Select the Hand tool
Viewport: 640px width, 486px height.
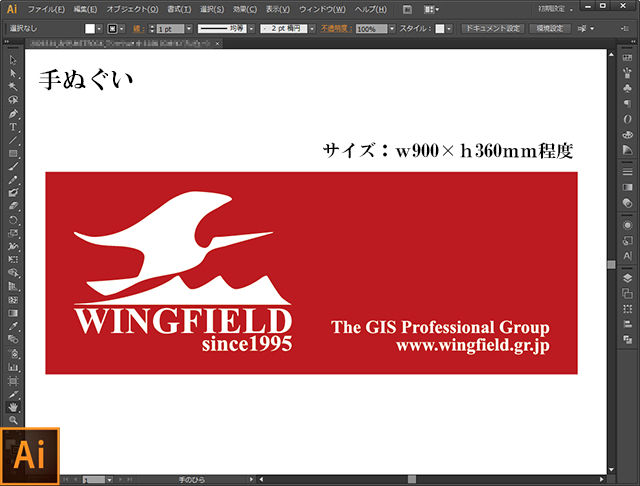click(13, 407)
